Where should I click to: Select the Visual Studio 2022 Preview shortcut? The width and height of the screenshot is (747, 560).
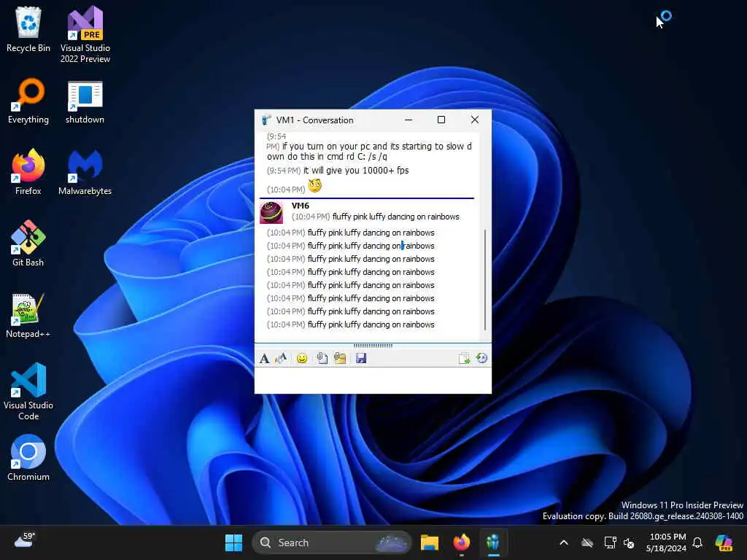(85, 35)
